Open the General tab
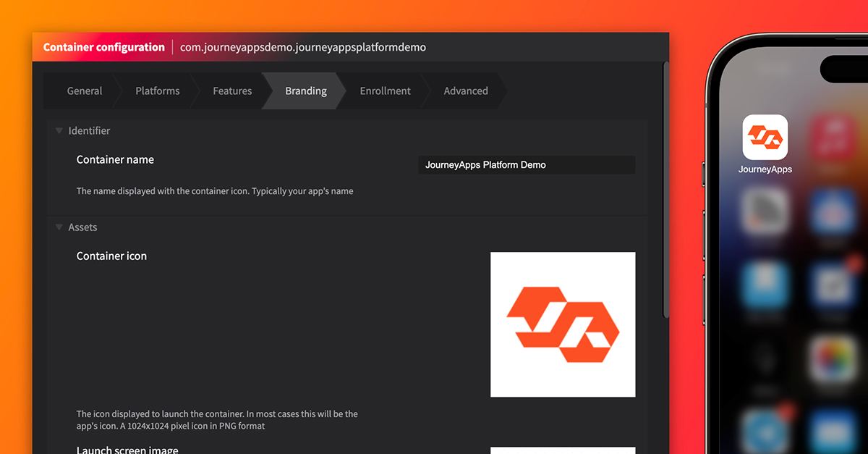Viewport: 868px width, 454px height. point(84,91)
